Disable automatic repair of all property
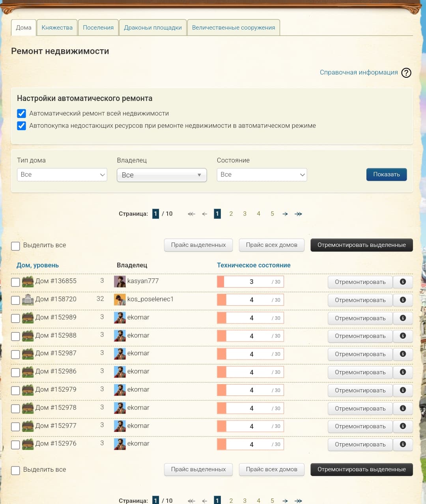426x504 pixels. (22, 114)
